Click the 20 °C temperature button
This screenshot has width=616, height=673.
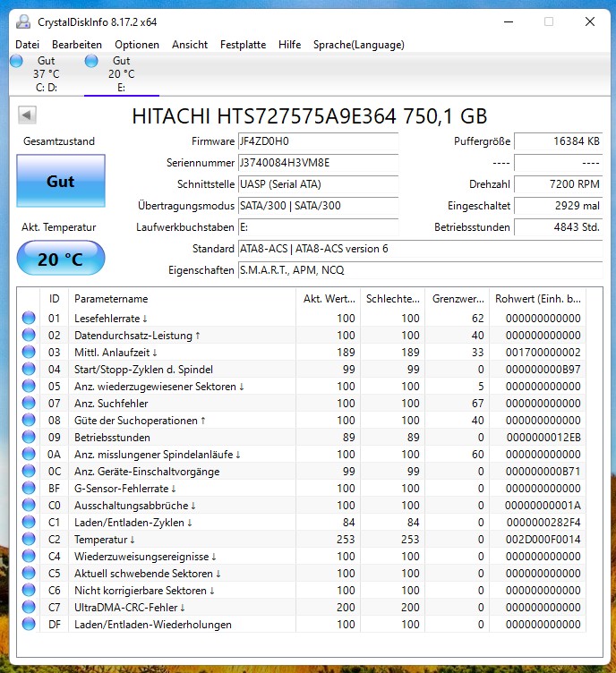61,258
